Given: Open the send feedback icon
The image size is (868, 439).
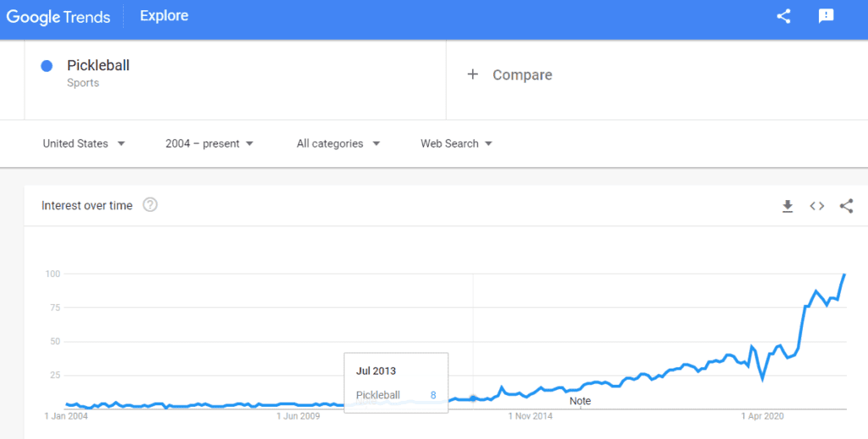Looking at the screenshot, I should tap(826, 16).
